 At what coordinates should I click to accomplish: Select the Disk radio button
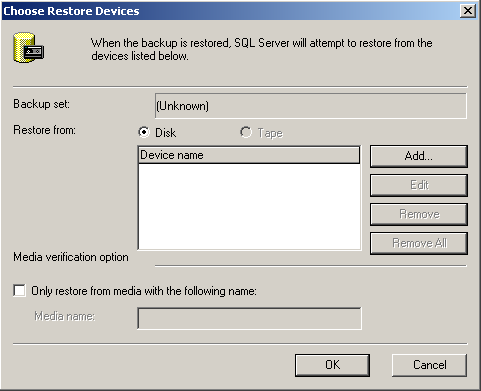tap(144, 132)
